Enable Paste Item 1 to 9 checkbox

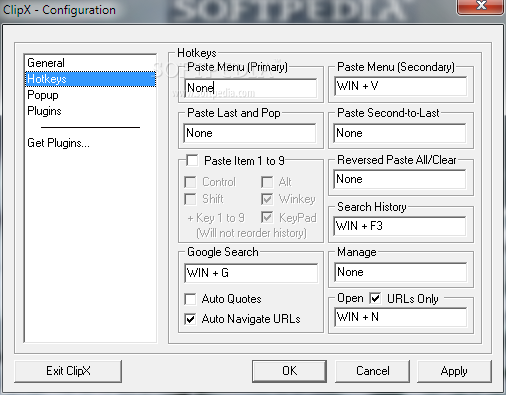[192, 160]
